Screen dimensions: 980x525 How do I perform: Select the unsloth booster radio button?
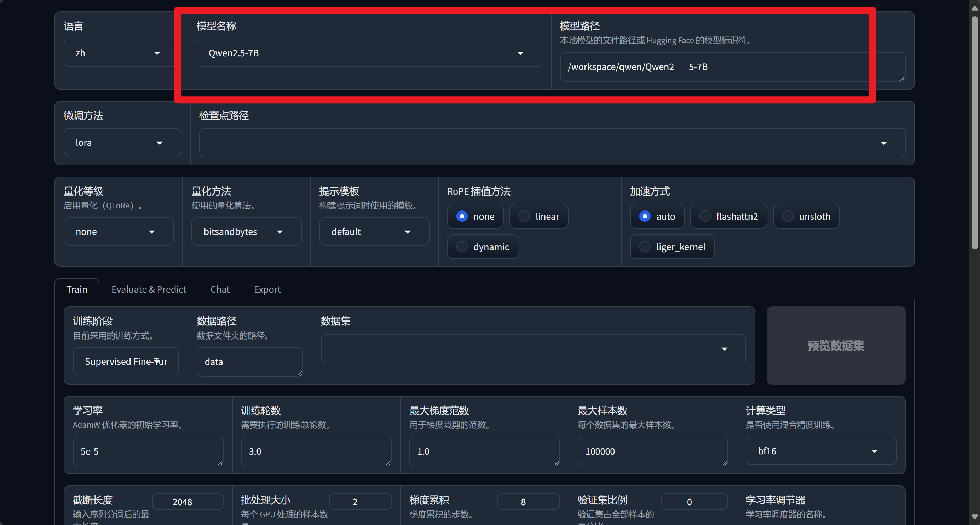(788, 216)
